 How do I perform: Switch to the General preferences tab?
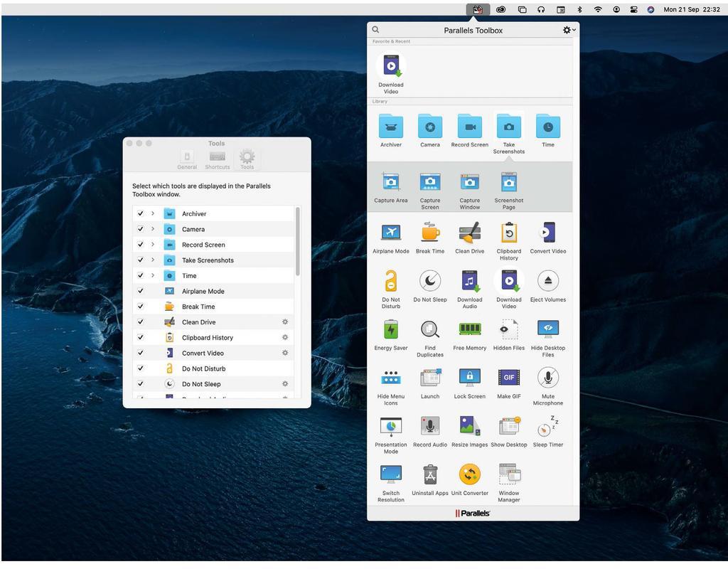coord(187,159)
